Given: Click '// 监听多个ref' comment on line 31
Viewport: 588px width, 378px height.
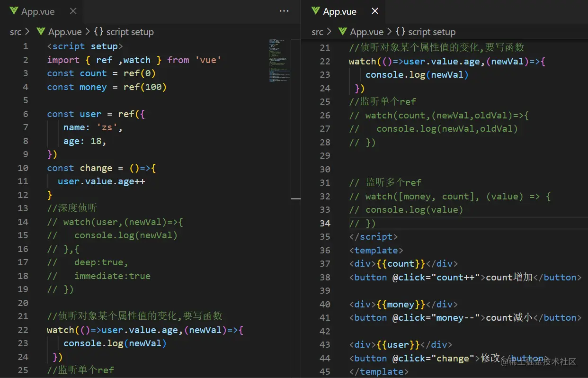Looking at the screenshot, I should [x=385, y=183].
